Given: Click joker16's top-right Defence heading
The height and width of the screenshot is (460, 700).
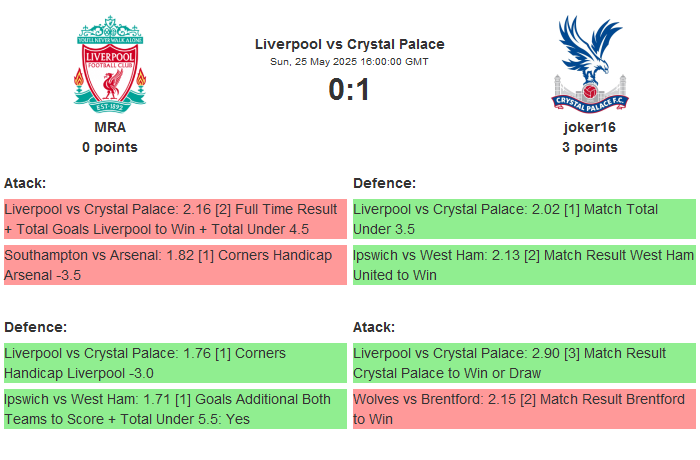Looking at the screenshot, I should tap(384, 183).
